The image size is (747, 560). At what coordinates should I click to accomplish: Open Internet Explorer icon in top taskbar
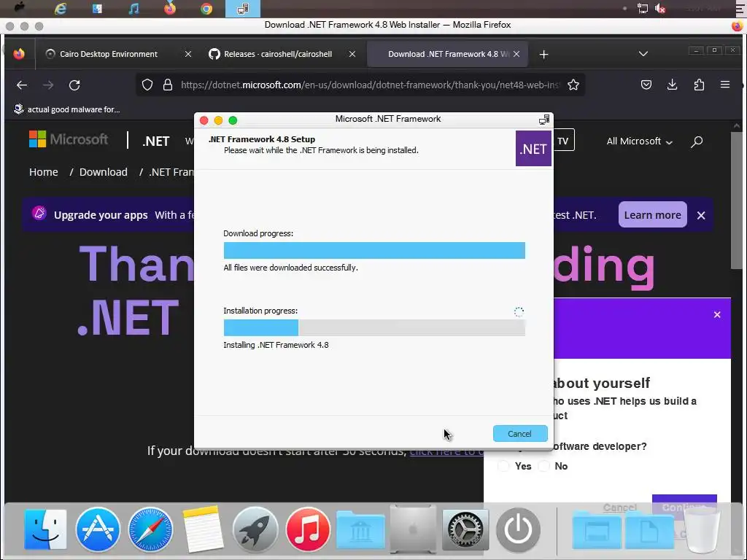(61, 9)
